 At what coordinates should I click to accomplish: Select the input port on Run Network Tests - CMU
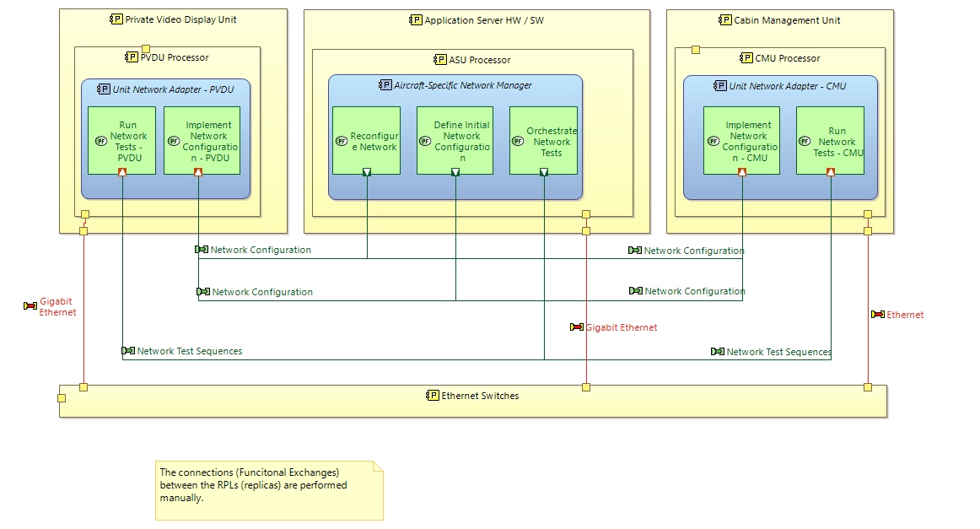coord(831,171)
